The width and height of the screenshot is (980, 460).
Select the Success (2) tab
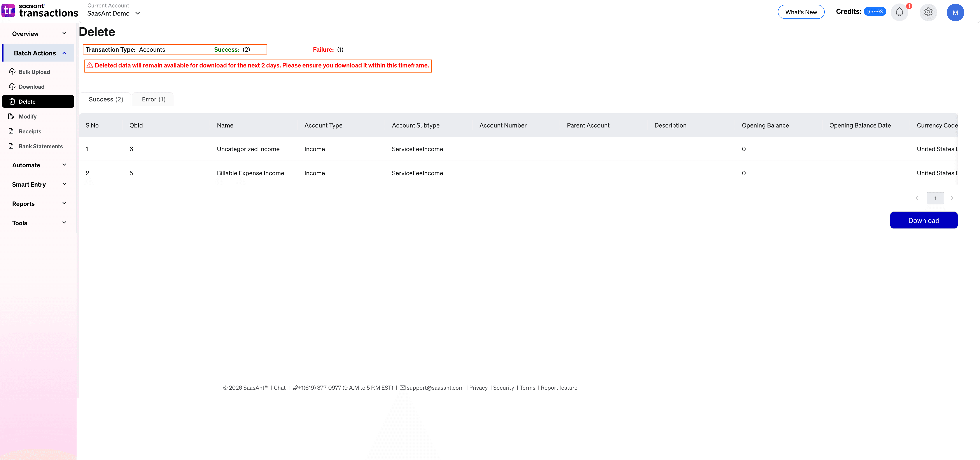(105, 99)
